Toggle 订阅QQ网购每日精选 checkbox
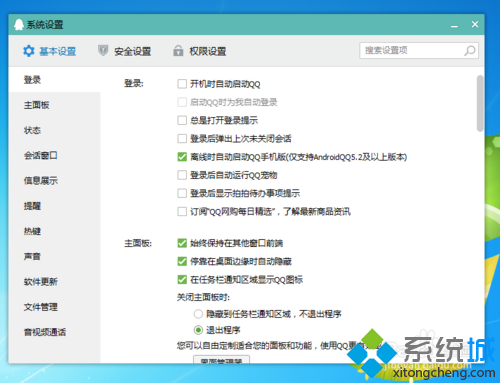The image size is (500, 383). (x=182, y=211)
